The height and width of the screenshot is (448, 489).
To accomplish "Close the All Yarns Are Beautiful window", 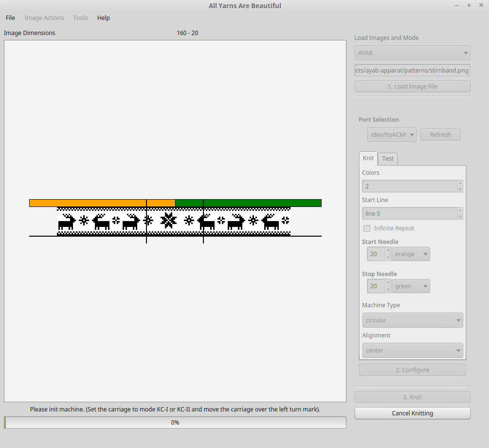I will 481,5.
